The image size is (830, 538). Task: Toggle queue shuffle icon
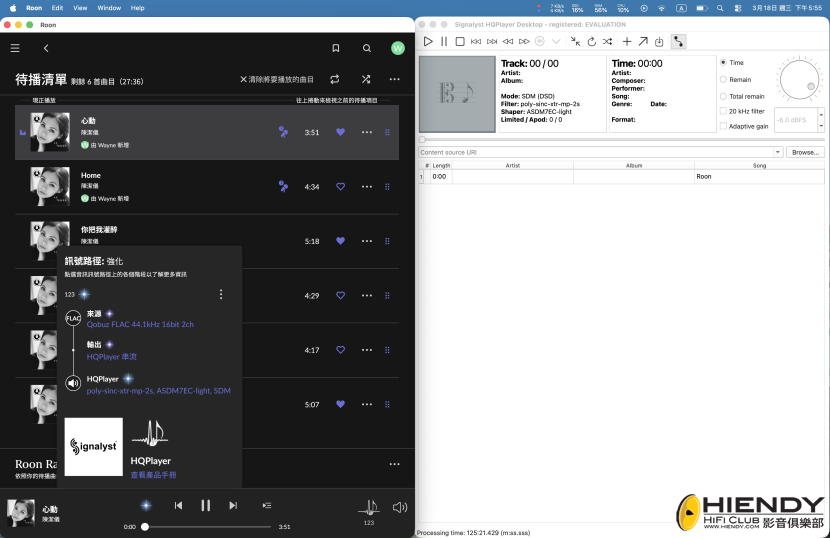pos(366,79)
